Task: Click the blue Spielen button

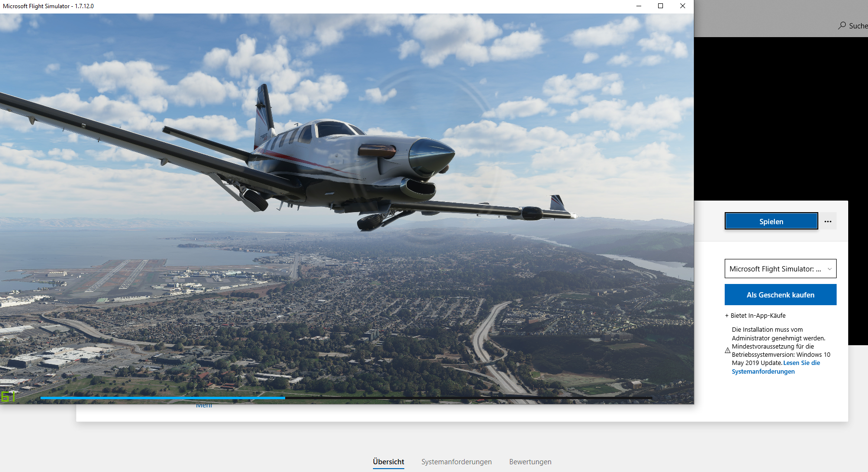Action: point(771,221)
